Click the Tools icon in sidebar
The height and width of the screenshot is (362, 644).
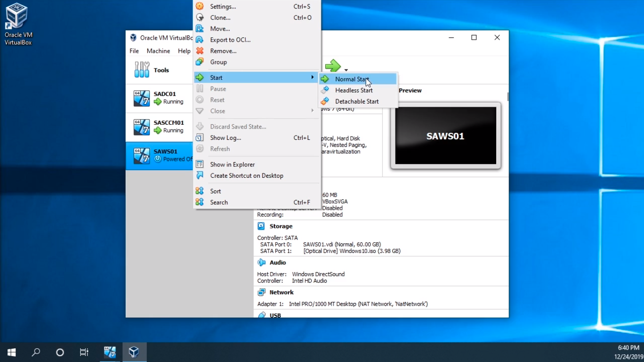pos(142,70)
